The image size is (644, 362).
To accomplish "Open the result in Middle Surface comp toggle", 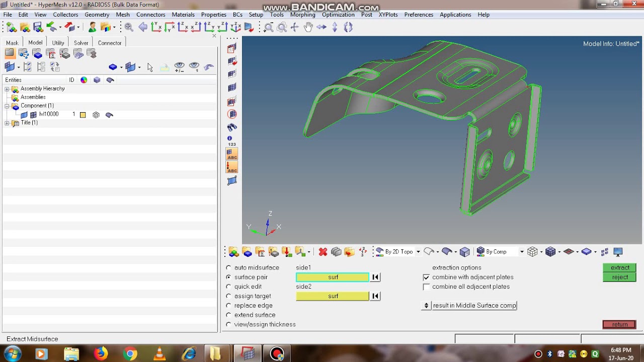I will point(426,306).
